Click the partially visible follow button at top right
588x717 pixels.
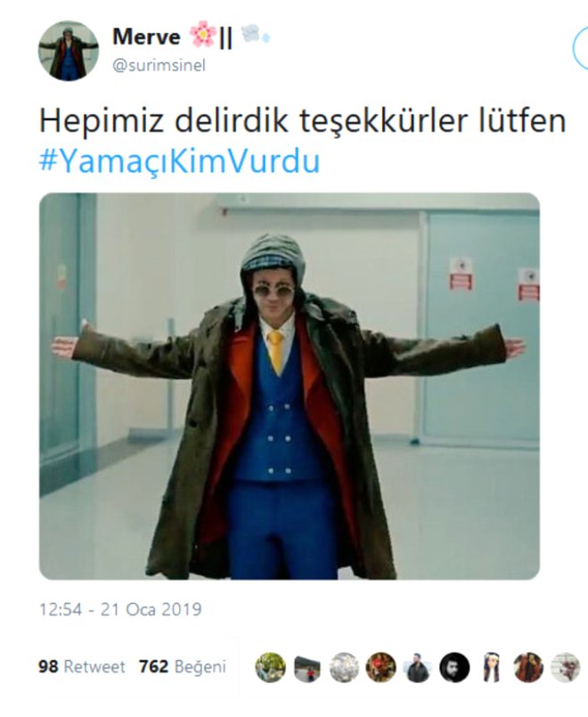[x=581, y=47]
